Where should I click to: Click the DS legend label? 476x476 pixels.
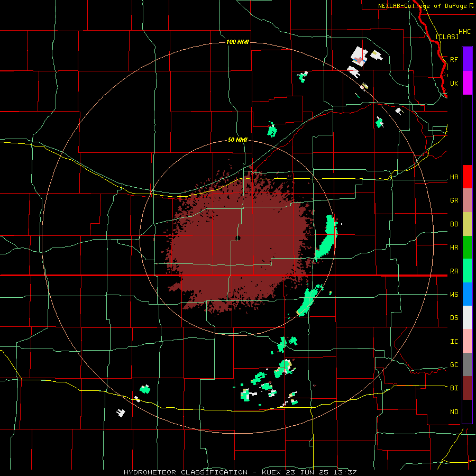(x=454, y=318)
